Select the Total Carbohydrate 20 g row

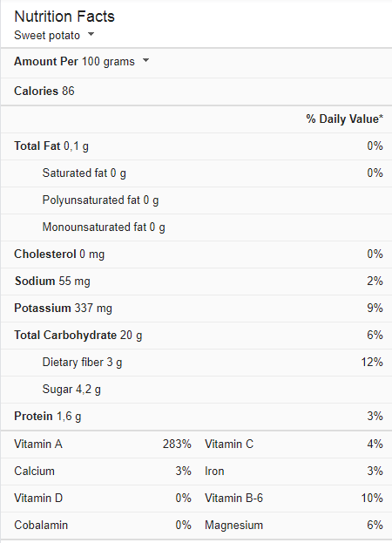point(196,336)
